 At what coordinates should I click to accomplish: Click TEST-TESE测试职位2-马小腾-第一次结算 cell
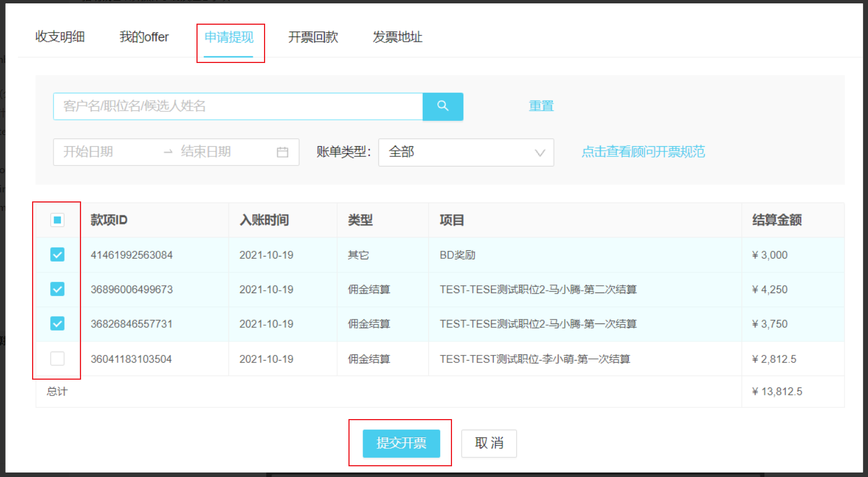[x=538, y=324]
